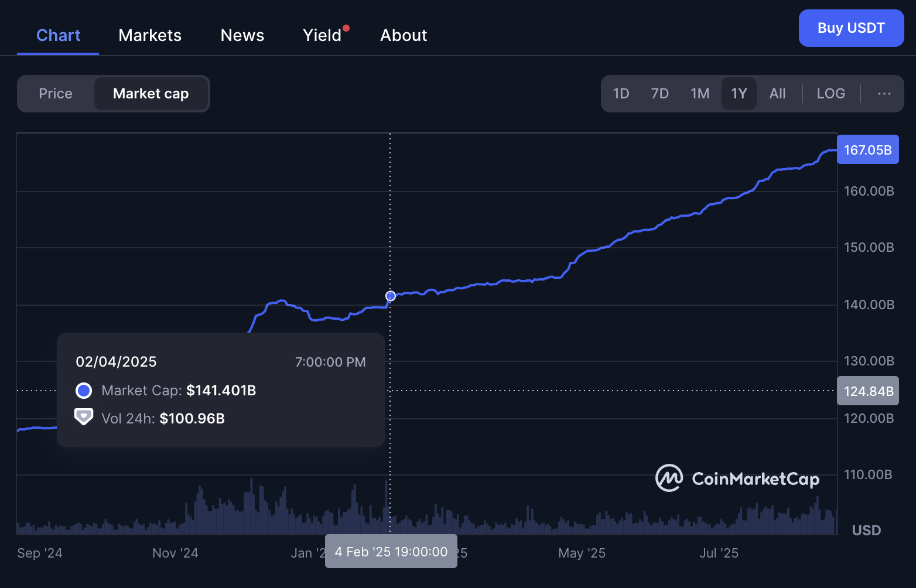
Task: Show All time range
Action: 777,94
